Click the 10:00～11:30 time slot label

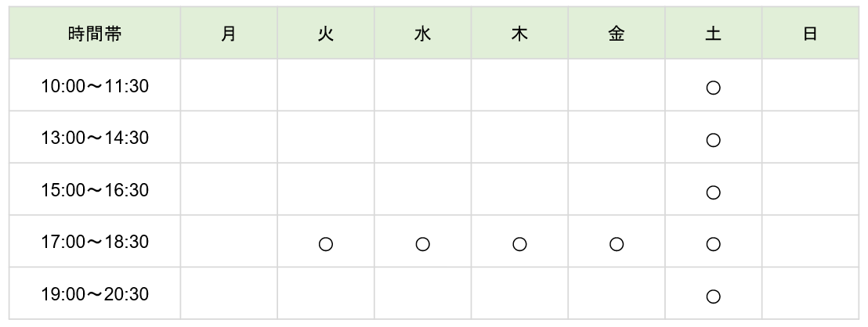tap(95, 85)
